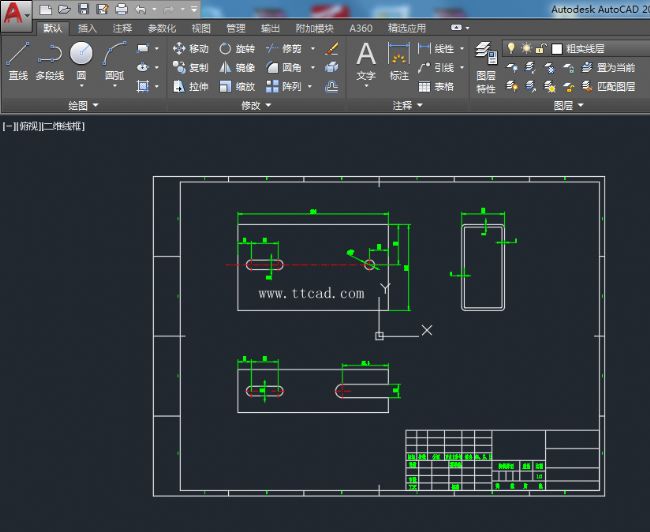Image resolution: width=650 pixels, height=532 pixels.
Task: Select the 复制 (Copy) tool
Action: coord(191,67)
